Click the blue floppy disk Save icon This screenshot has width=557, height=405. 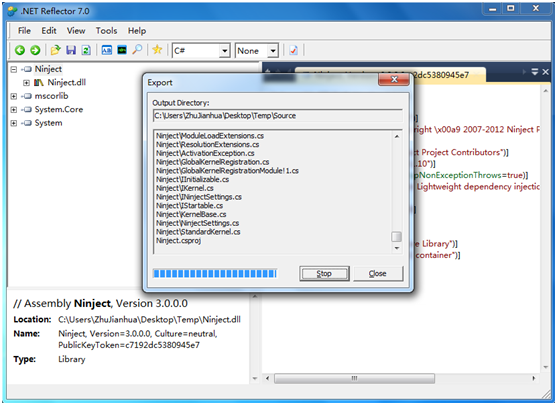coord(71,50)
